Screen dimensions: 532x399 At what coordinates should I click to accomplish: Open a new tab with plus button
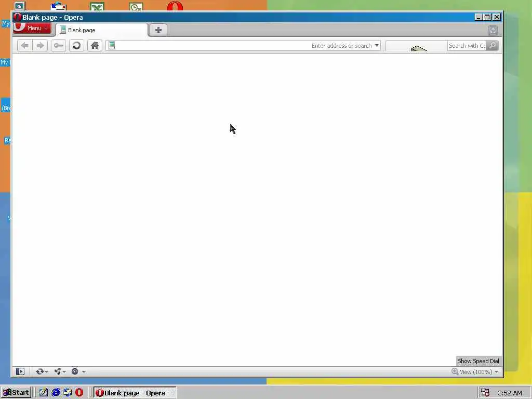click(158, 30)
